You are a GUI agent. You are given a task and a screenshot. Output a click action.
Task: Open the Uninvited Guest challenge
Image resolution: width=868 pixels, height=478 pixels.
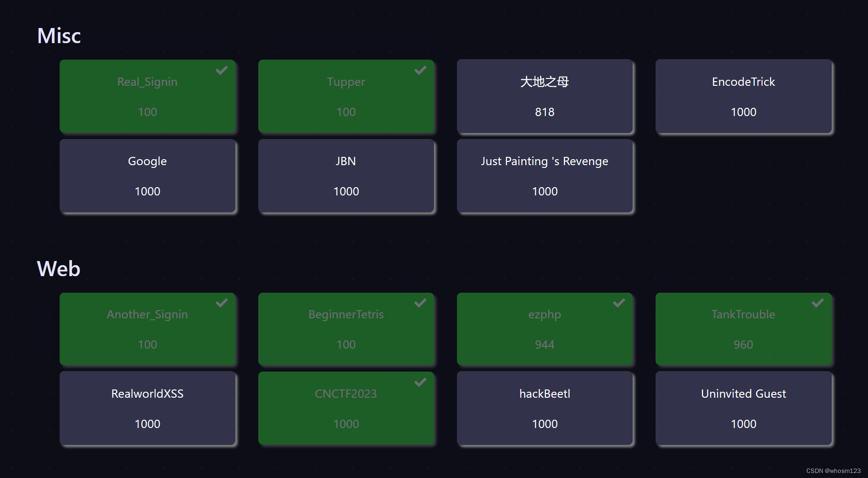tap(743, 408)
